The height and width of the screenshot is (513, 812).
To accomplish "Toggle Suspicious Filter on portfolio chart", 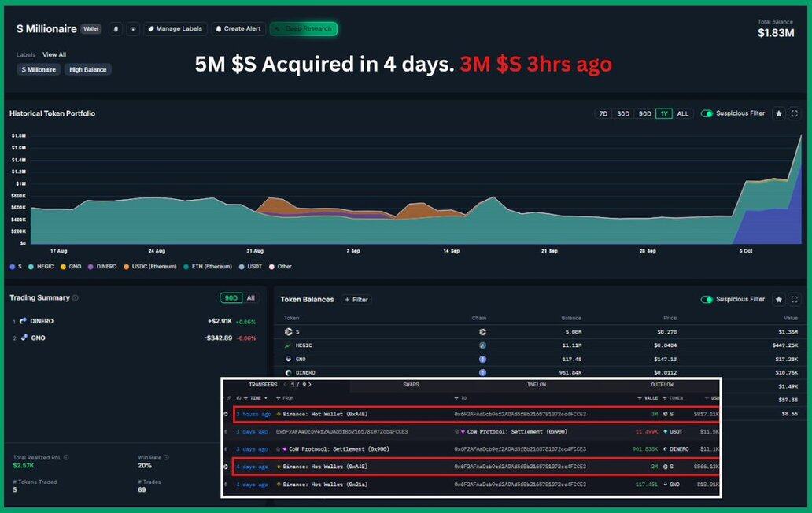I will (x=707, y=114).
